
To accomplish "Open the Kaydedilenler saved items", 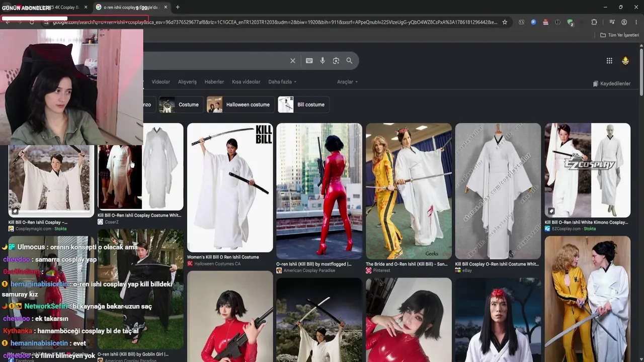I will (x=611, y=83).
